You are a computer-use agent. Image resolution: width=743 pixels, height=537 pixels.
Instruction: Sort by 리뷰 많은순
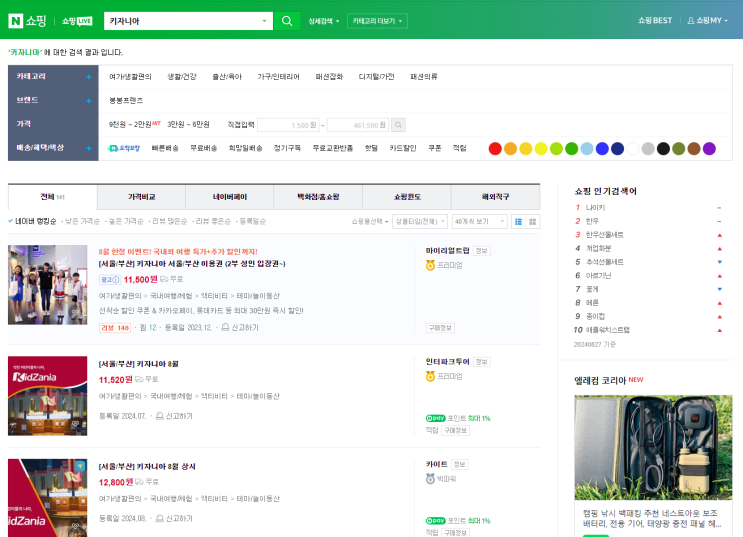click(x=170, y=221)
